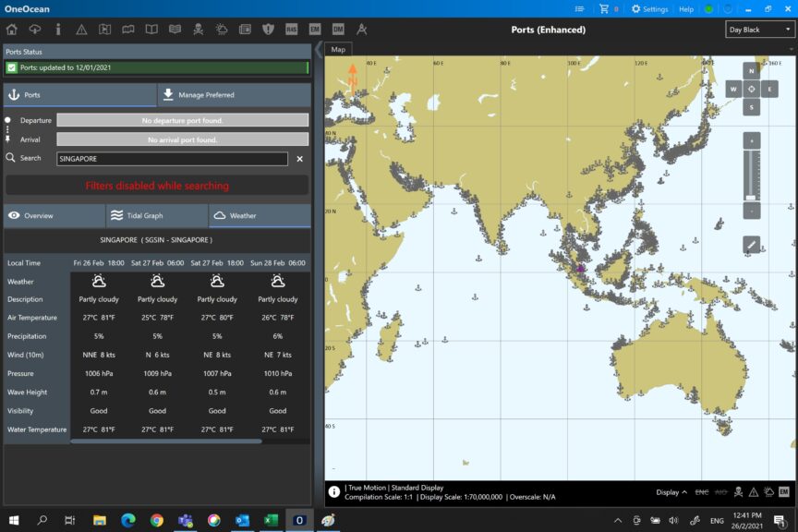Click the 1006 hPa pressure value
The width and height of the screenshot is (798, 532).
99,374
